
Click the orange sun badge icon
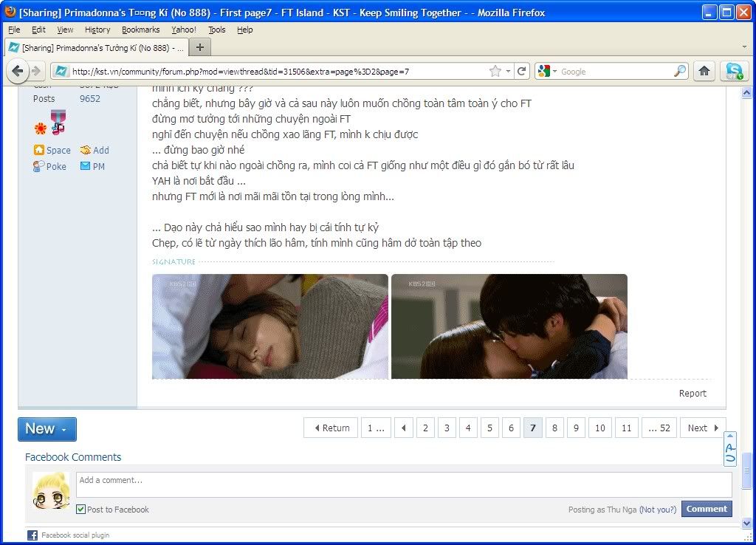tap(41, 128)
